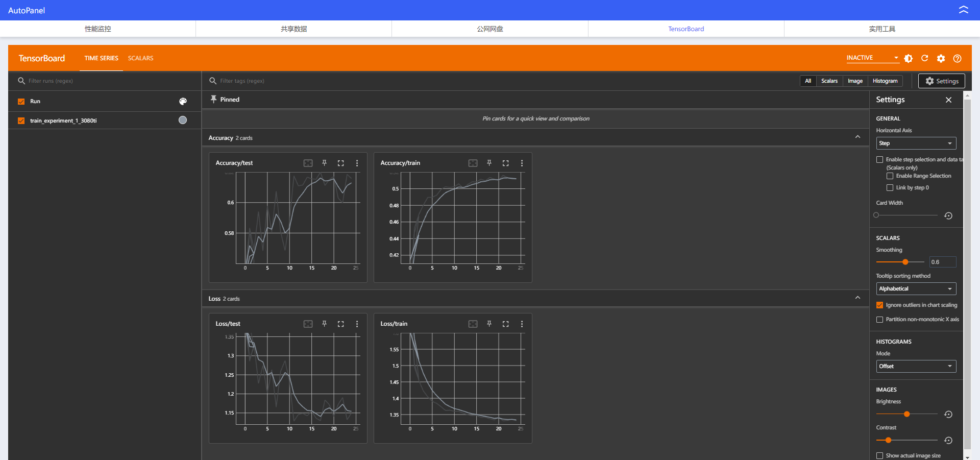Fit Accuracy/train chart domain to data
Viewport: 980px width, 460px height.
pyautogui.click(x=473, y=163)
